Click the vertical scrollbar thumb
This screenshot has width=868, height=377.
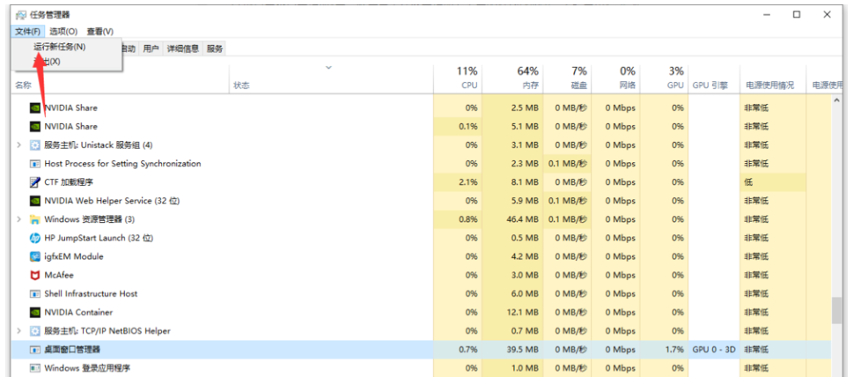point(836,310)
